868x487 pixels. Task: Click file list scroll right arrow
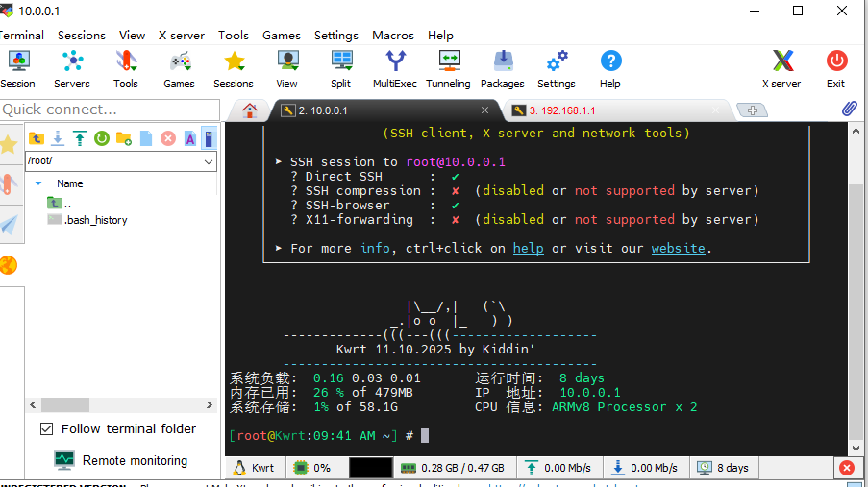[209, 405]
